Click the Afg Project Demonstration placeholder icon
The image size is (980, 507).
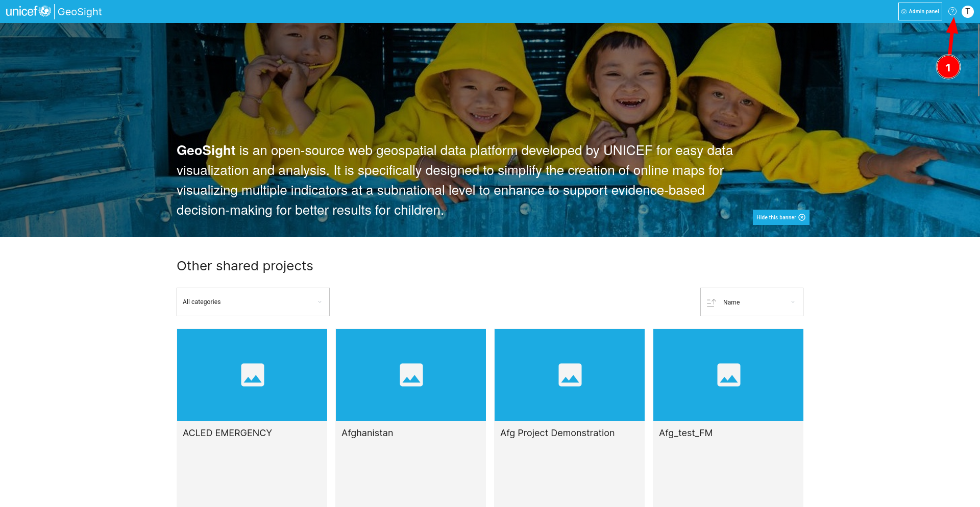pyautogui.click(x=570, y=375)
